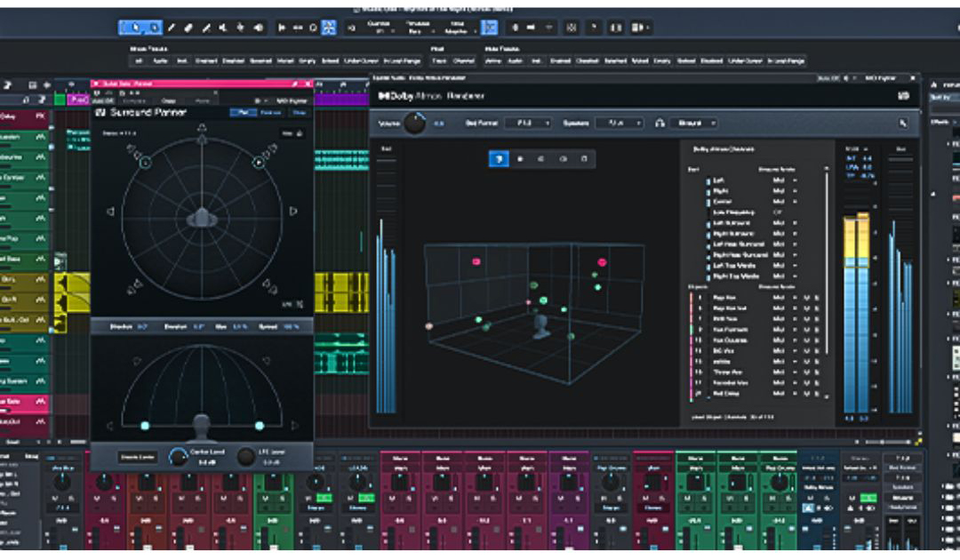
Task: Toggle Show Tracks filter 'Audio'
Action: point(160,61)
